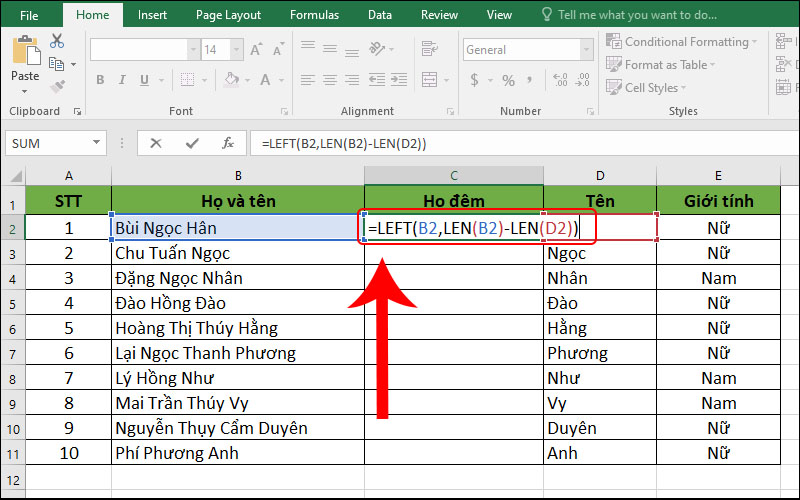The width and height of the screenshot is (800, 500).
Task: Select column D header
Action: click(x=600, y=176)
